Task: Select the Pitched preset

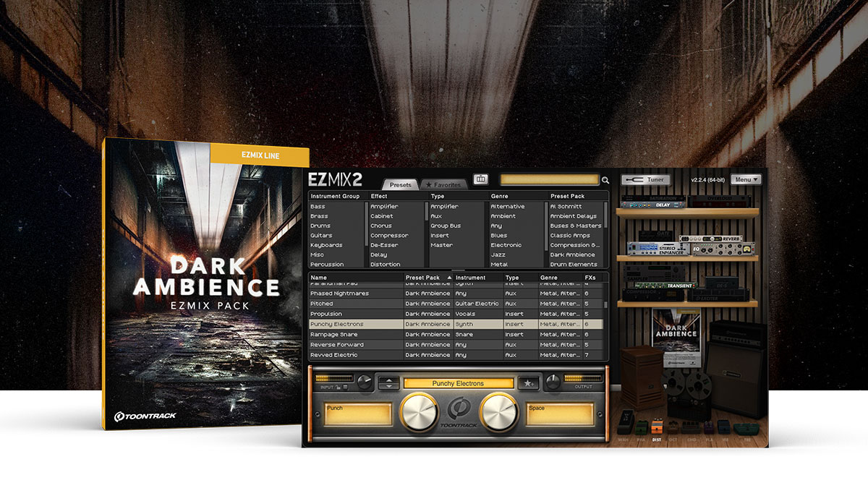Action: (456, 304)
